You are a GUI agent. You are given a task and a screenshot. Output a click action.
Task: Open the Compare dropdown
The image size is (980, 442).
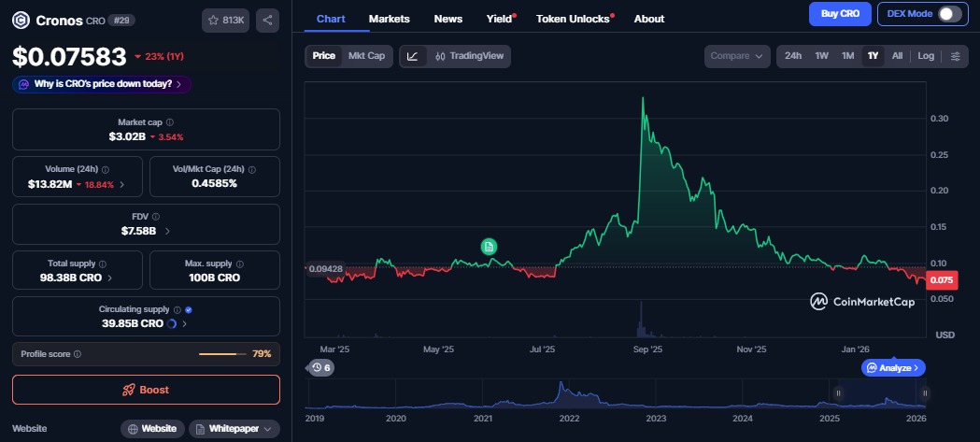coord(737,56)
